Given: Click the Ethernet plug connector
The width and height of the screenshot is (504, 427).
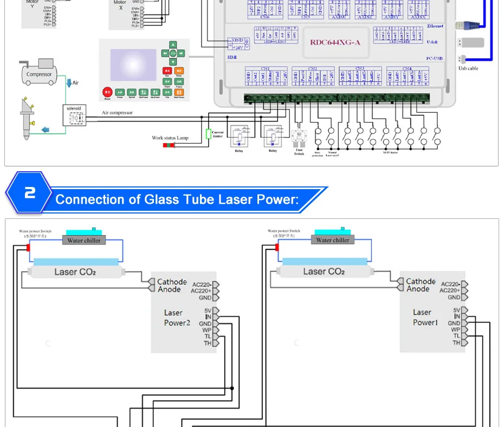Looking at the screenshot, I should (x=467, y=25).
